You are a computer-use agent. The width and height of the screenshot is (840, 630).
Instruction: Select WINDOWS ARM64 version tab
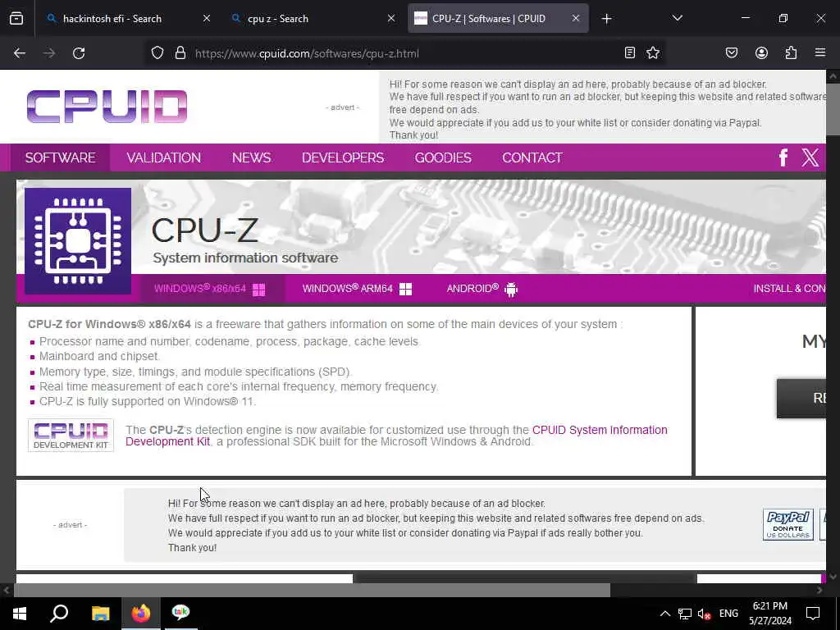[357, 289]
